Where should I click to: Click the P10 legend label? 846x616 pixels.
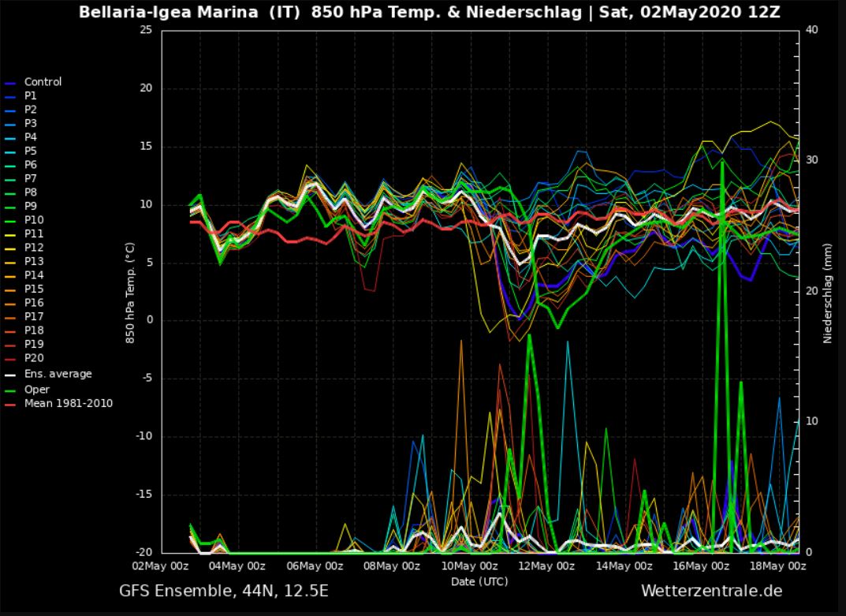pyautogui.click(x=33, y=220)
